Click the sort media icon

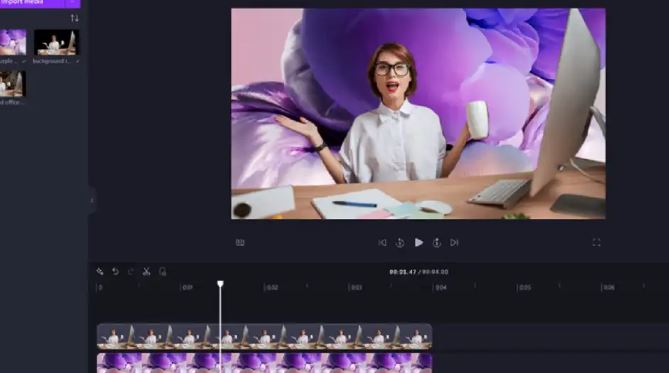[x=75, y=18]
